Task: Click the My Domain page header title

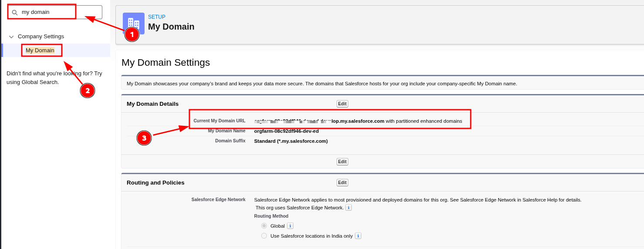Action: point(171,27)
